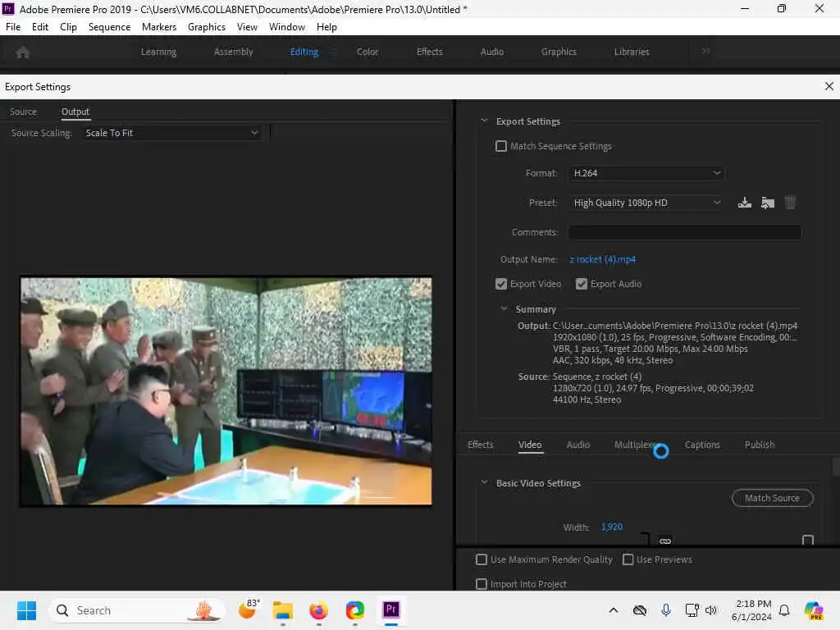Open the Captions tab
Screen dimensions: 840x630
702,445
